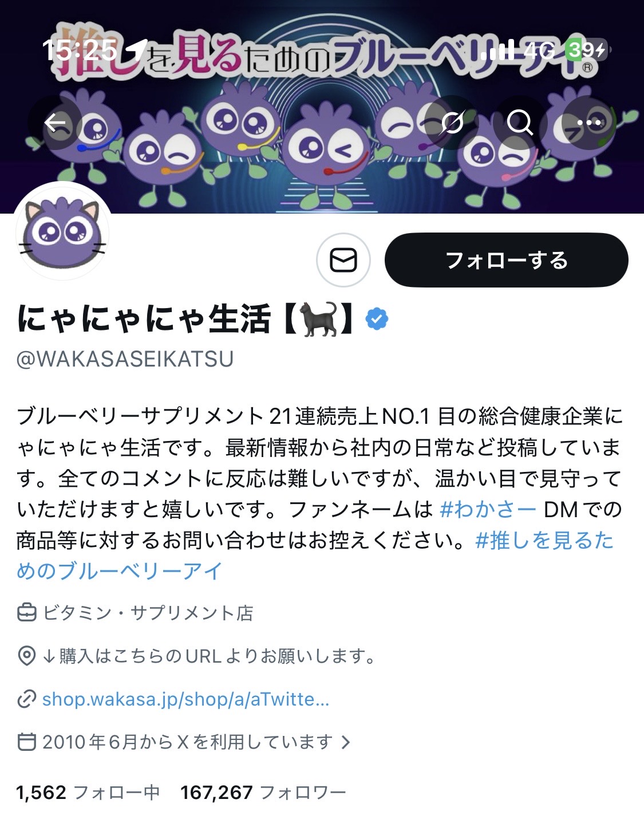Open the #わかさー hashtag
Screen dimensions: 644x815
[x=488, y=509]
